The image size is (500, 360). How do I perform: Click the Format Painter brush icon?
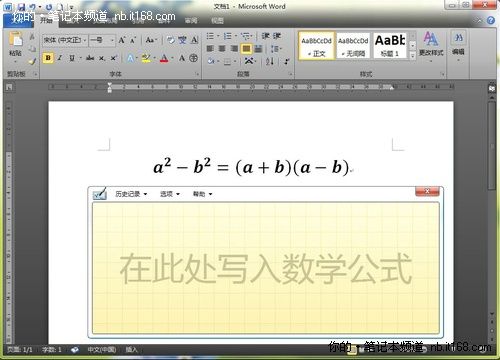(x=32, y=61)
